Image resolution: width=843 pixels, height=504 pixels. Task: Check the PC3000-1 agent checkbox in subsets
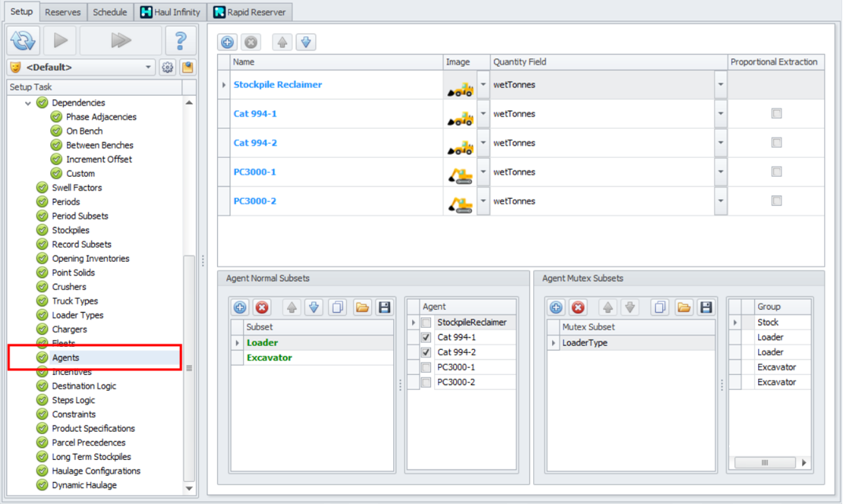425,367
